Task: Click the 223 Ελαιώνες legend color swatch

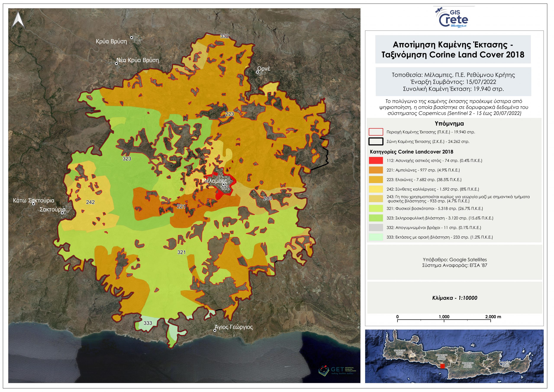Action: tap(376, 180)
